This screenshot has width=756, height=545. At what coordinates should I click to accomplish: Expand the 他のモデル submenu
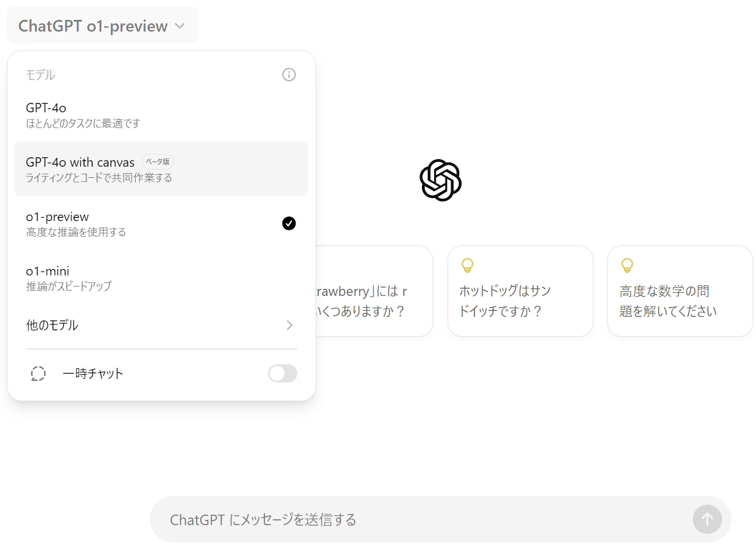[x=161, y=325]
